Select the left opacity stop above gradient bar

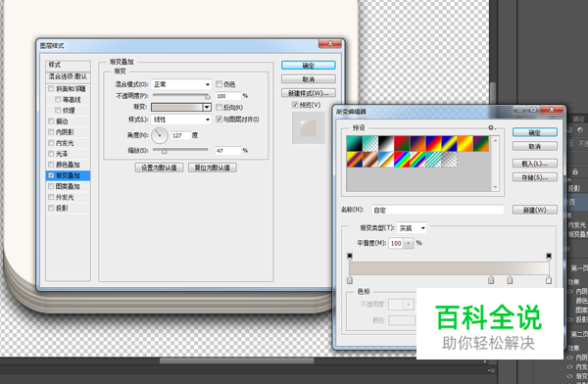(x=350, y=257)
